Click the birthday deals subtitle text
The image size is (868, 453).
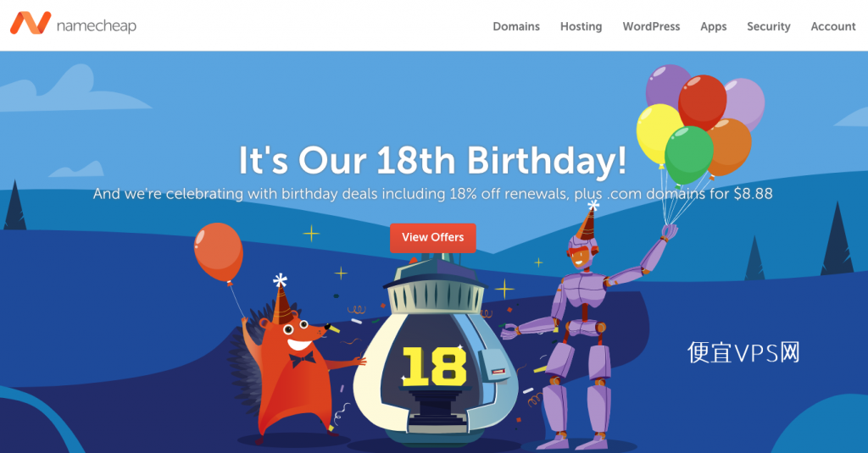[432, 194]
